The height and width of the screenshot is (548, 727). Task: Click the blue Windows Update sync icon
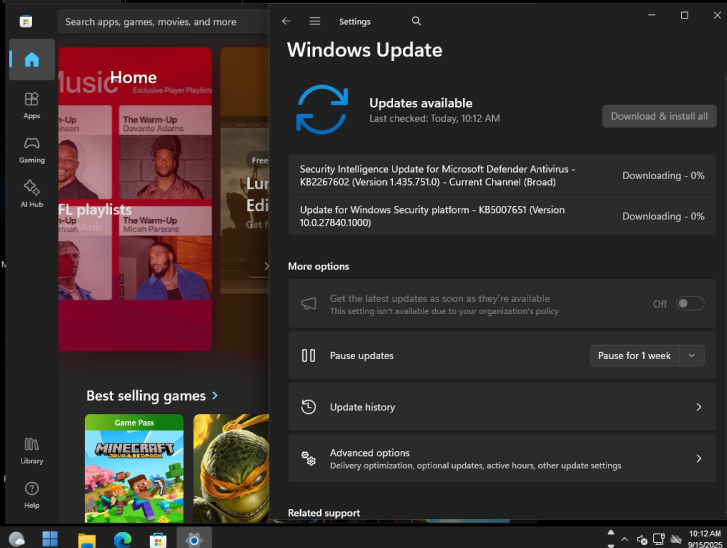322,109
